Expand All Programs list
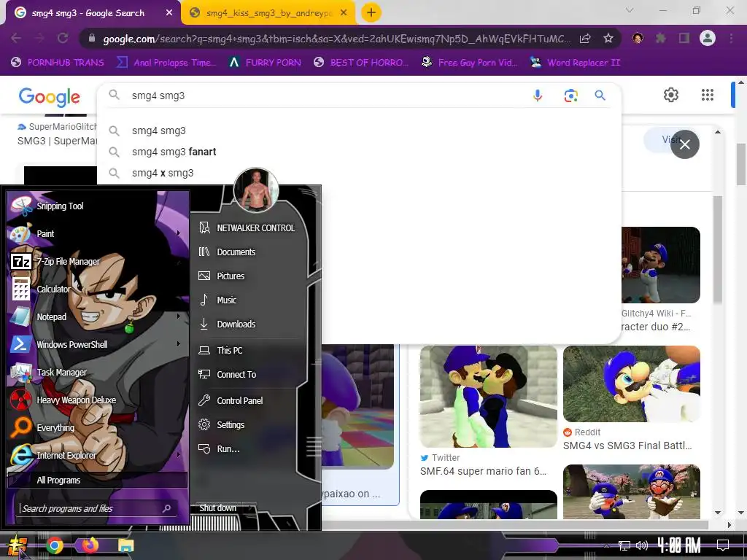747x560 pixels. tap(98, 480)
